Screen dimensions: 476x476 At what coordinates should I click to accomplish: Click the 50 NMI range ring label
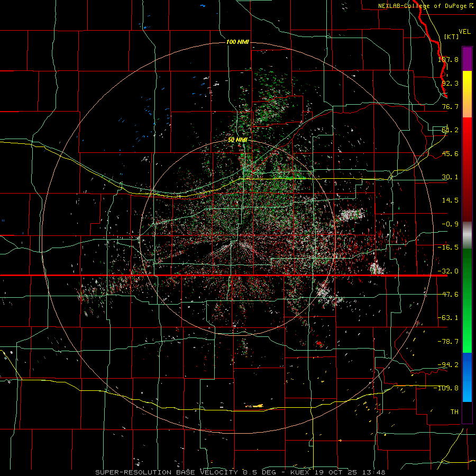point(237,140)
